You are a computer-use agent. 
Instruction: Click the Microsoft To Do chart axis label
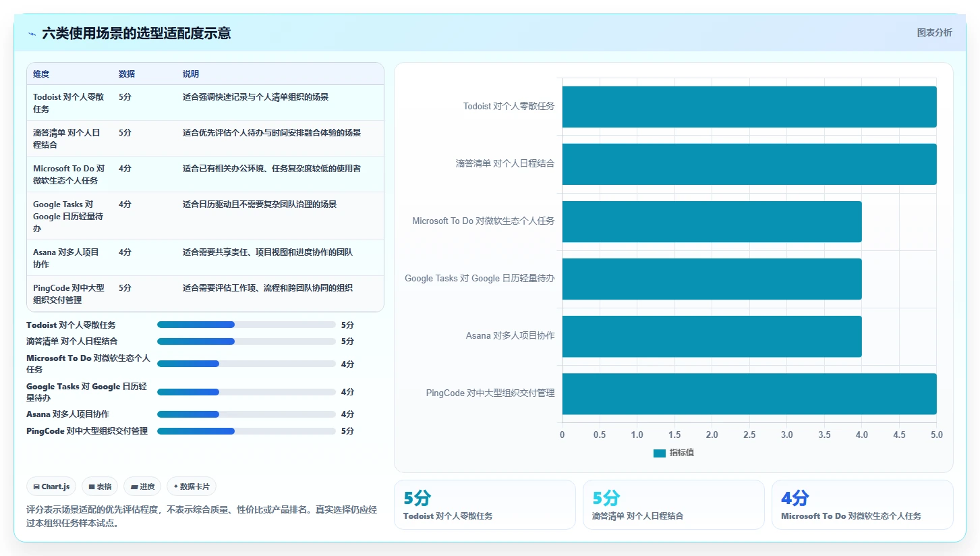(484, 221)
